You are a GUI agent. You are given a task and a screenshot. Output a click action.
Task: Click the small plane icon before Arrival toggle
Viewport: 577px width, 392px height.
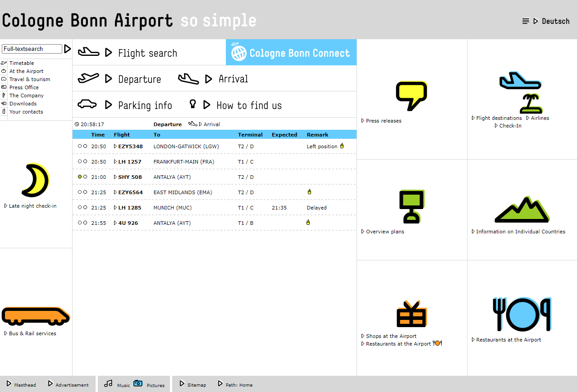(193, 123)
